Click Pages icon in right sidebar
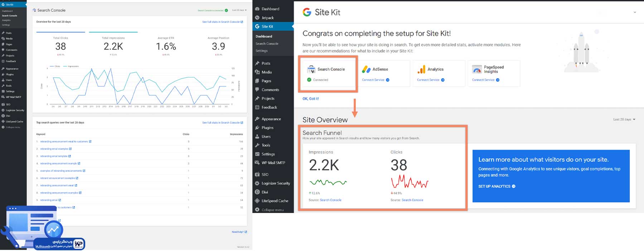The width and height of the screenshot is (644, 251). click(257, 81)
